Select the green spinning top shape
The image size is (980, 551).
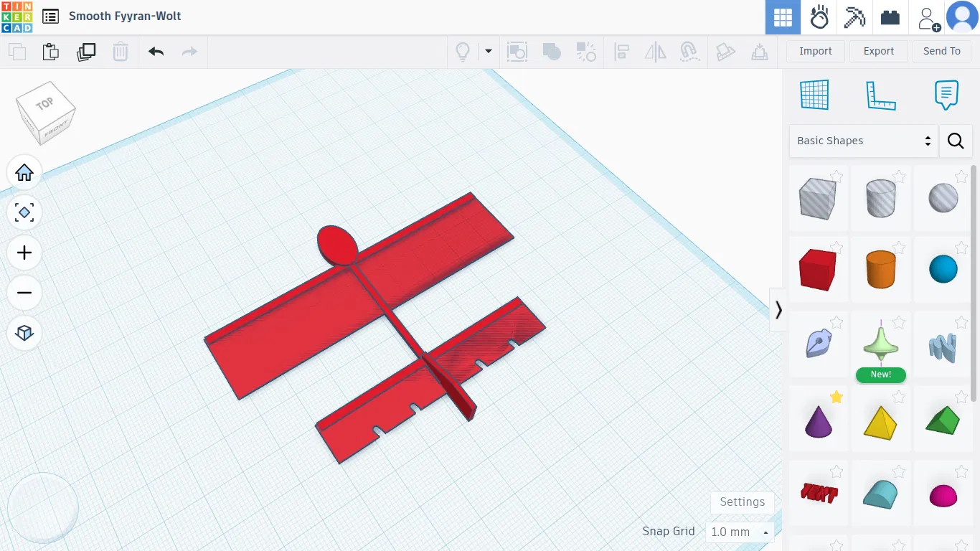(881, 344)
